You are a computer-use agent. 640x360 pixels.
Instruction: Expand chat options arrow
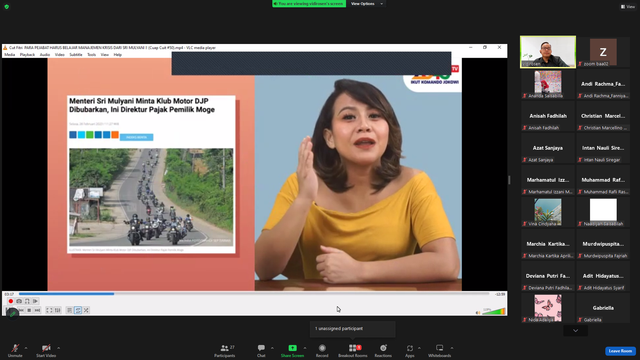pos(272,348)
